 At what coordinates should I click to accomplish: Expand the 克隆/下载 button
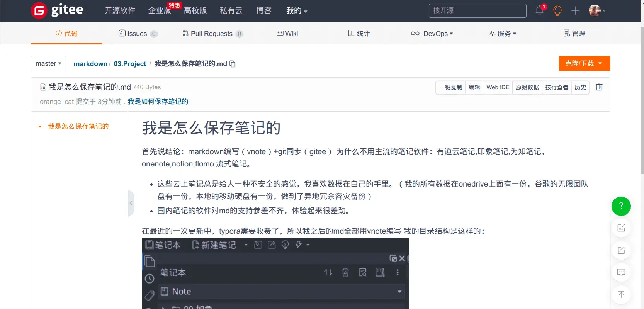(585, 63)
